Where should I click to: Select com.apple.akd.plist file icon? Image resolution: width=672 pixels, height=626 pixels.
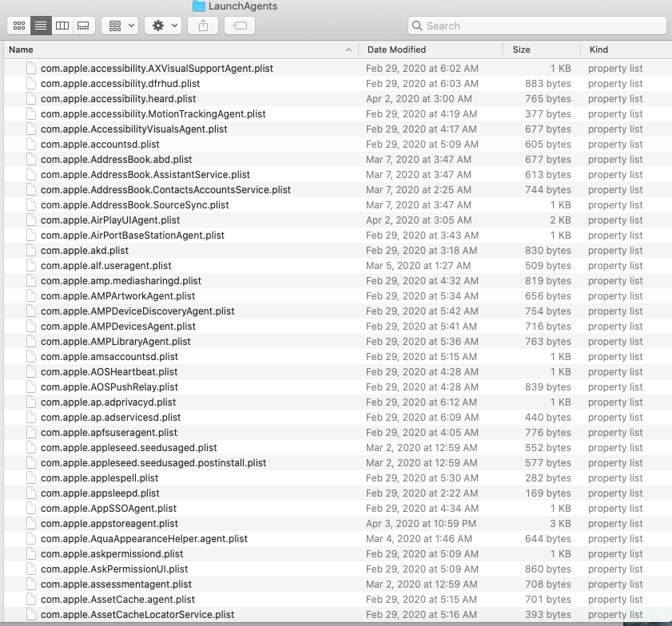point(31,251)
